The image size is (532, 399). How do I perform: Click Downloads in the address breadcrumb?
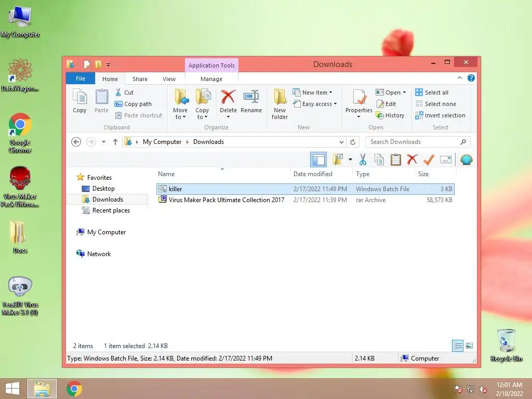pyautogui.click(x=208, y=142)
